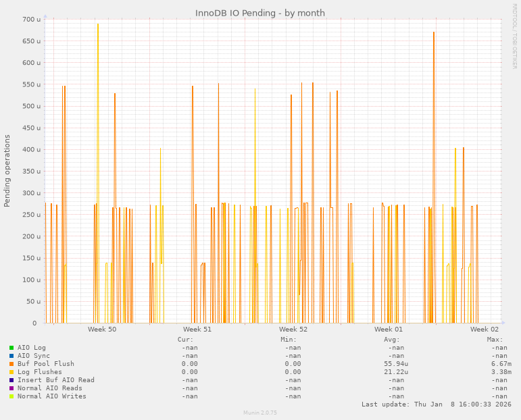This screenshot has width=521, height=420.
Task: Click the 'Last update' timestamp text
Action: point(437,404)
